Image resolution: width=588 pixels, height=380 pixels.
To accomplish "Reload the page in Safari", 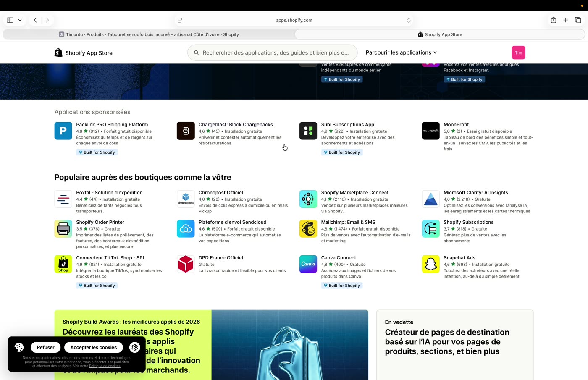I will pyautogui.click(x=408, y=20).
